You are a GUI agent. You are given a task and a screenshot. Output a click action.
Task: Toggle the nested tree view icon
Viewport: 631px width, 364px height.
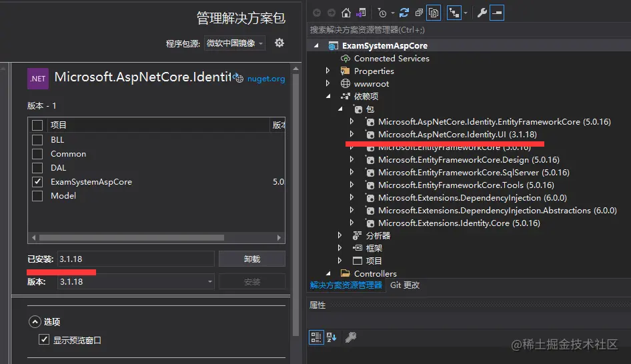point(454,13)
